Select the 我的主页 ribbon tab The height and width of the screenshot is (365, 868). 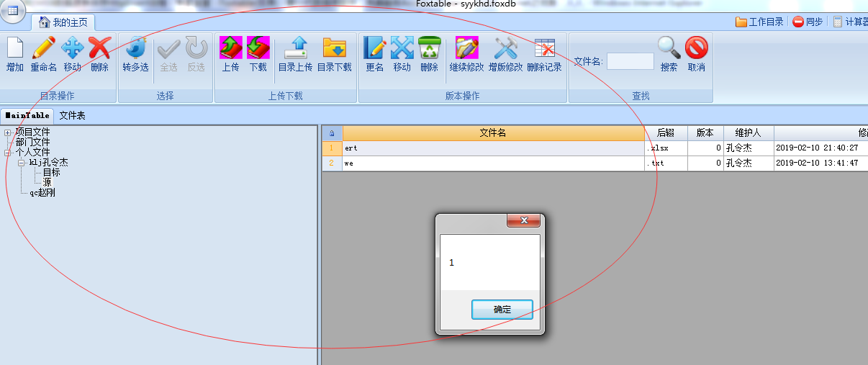click(63, 22)
